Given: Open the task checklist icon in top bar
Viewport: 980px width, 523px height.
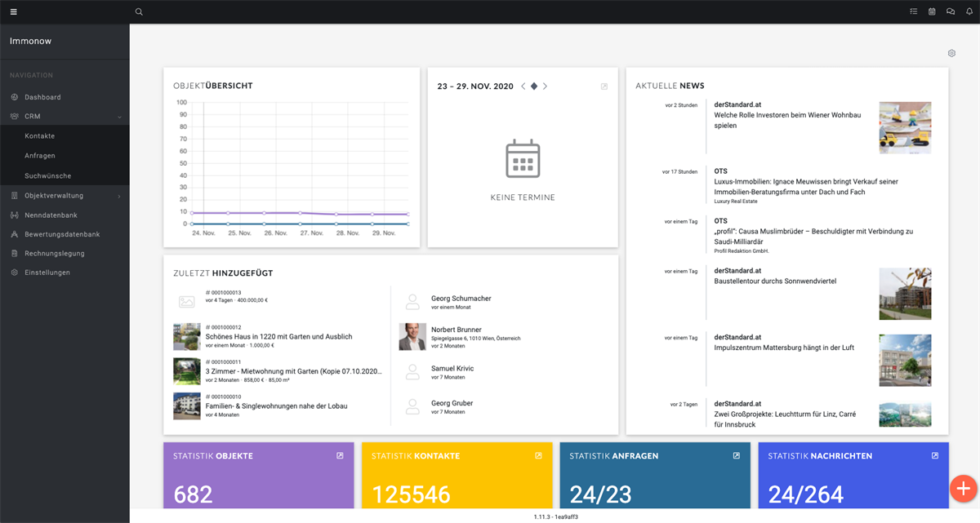Looking at the screenshot, I should pyautogui.click(x=914, y=11).
